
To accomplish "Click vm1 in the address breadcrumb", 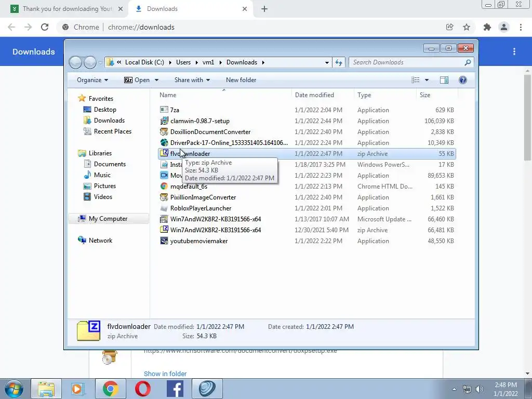I will (x=208, y=62).
